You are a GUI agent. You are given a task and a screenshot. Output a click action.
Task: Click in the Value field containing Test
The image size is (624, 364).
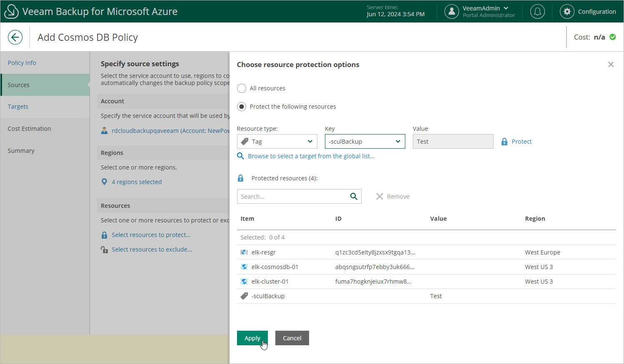coord(453,142)
